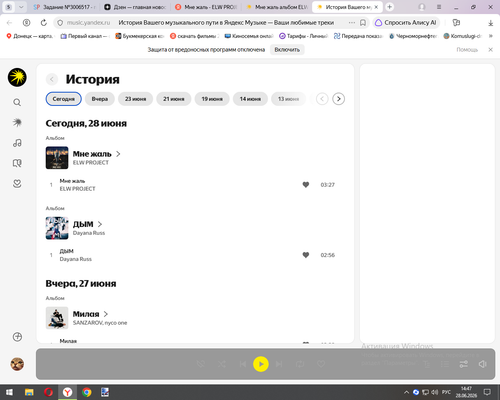Click the Мне жаль album cover
This screenshot has height=400, width=500.
[x=57, y=158]
